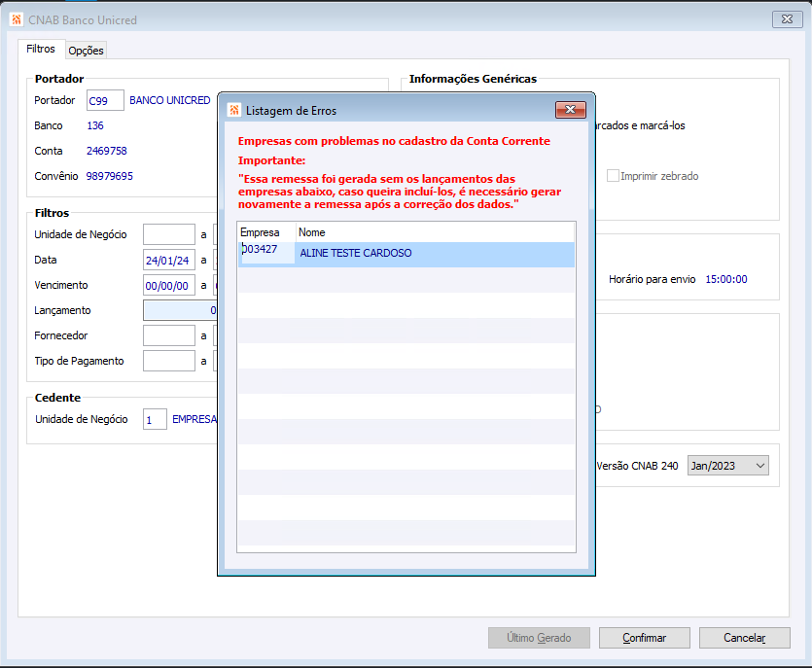Viewport: 812px width, 668px height.
Task: Close the CNAB Banco Unicred window
Action: pos(787,19)
